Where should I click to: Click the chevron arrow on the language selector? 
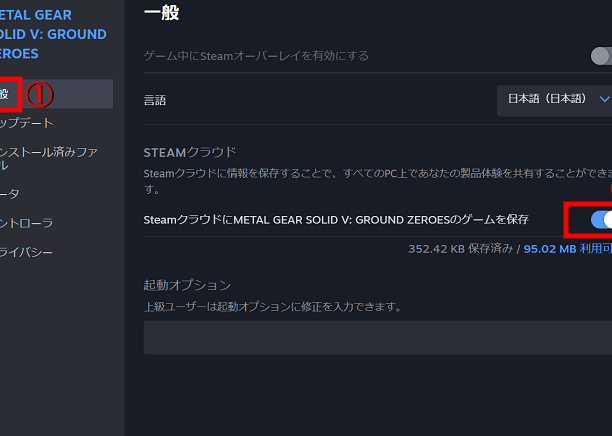coord(604,99)
